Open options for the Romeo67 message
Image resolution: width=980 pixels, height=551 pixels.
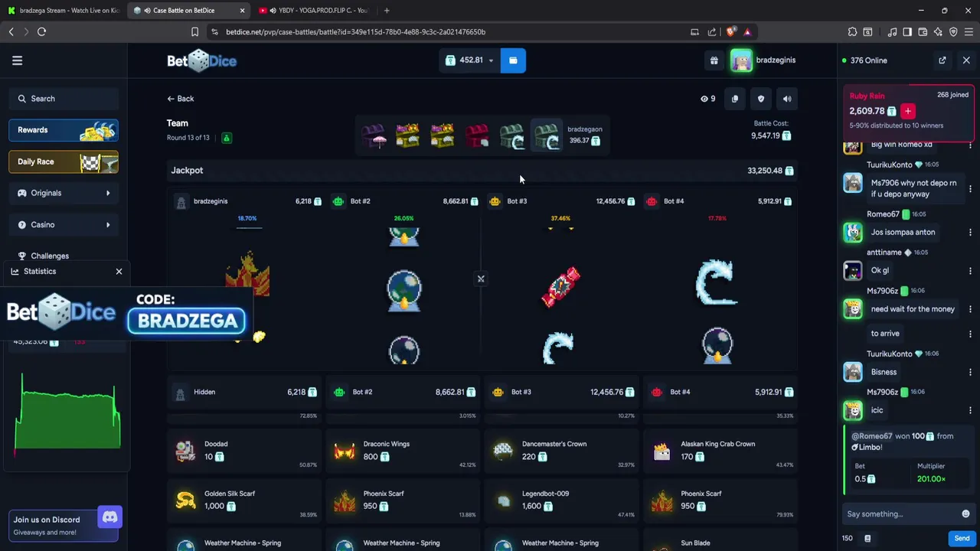970,232
